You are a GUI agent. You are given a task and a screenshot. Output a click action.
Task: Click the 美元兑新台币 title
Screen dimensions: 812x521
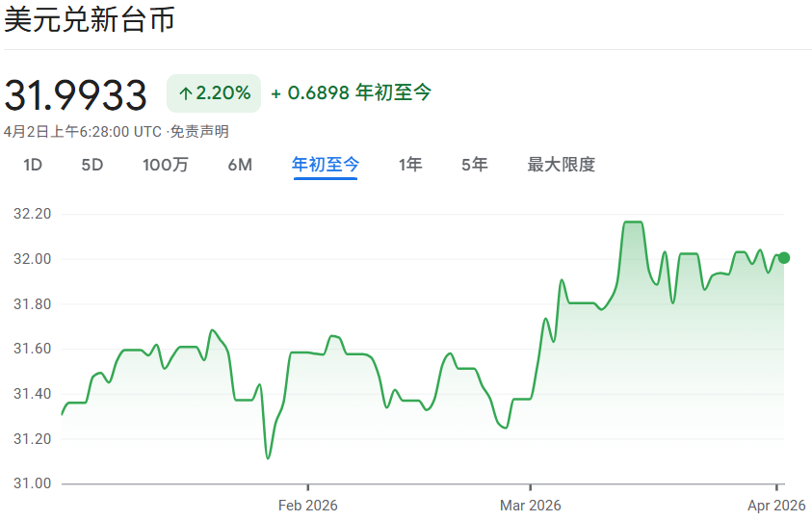90,19
